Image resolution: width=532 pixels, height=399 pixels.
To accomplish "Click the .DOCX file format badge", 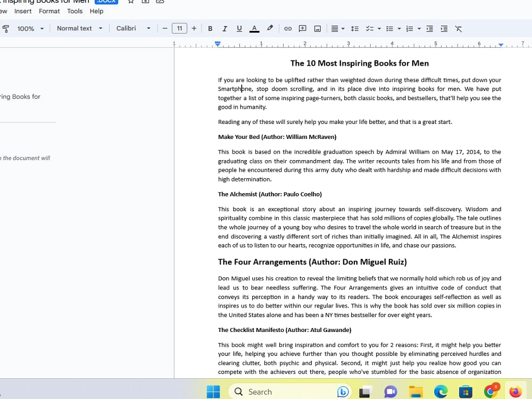I will click(x=106, y=2).
